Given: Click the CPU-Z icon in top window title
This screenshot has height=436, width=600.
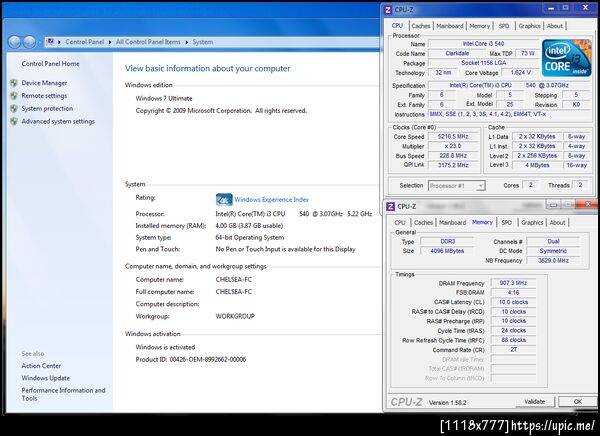Looking at the screenshot, I should [x=388, y=10].
